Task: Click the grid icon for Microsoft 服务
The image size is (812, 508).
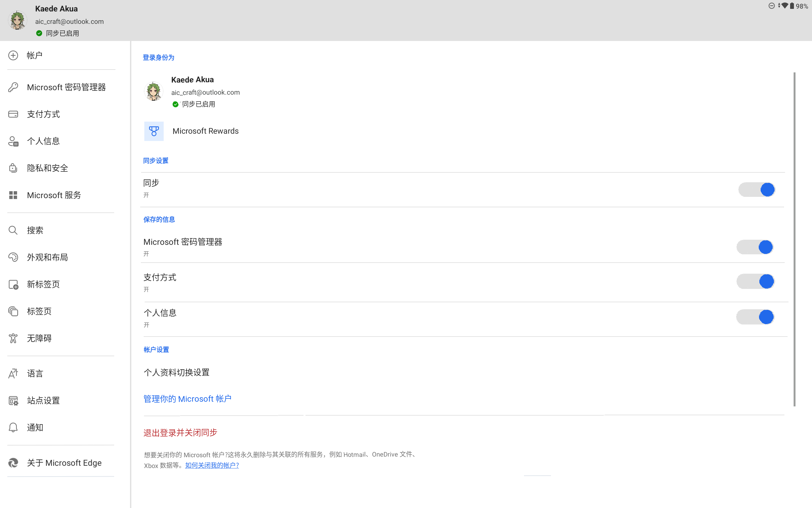Action: click(13, 195)
